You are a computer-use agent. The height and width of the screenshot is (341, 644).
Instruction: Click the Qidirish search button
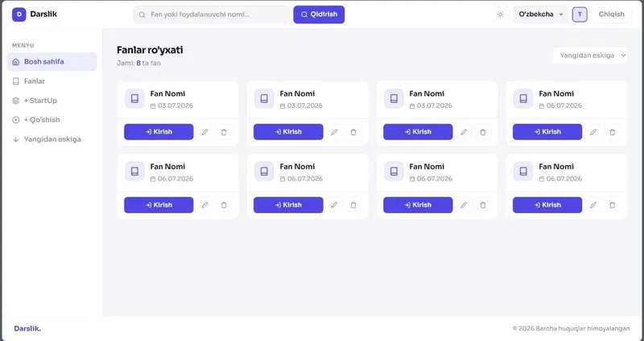319,15
